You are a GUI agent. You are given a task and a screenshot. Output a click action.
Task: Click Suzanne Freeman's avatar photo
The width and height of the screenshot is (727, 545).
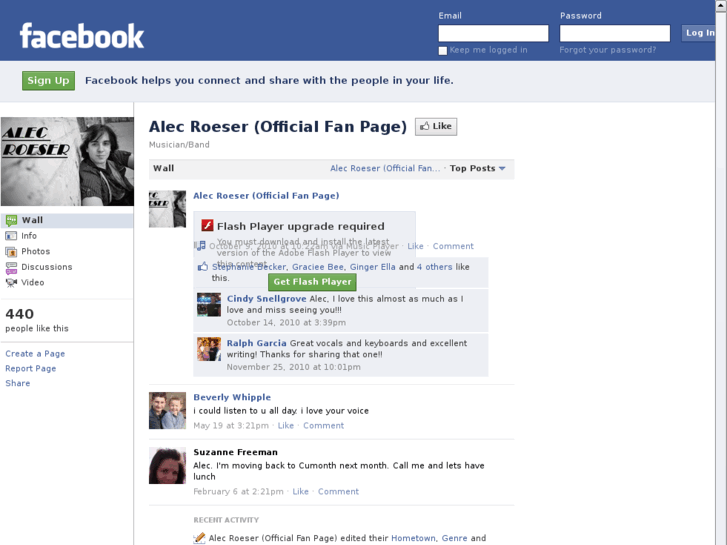point(167,465)
